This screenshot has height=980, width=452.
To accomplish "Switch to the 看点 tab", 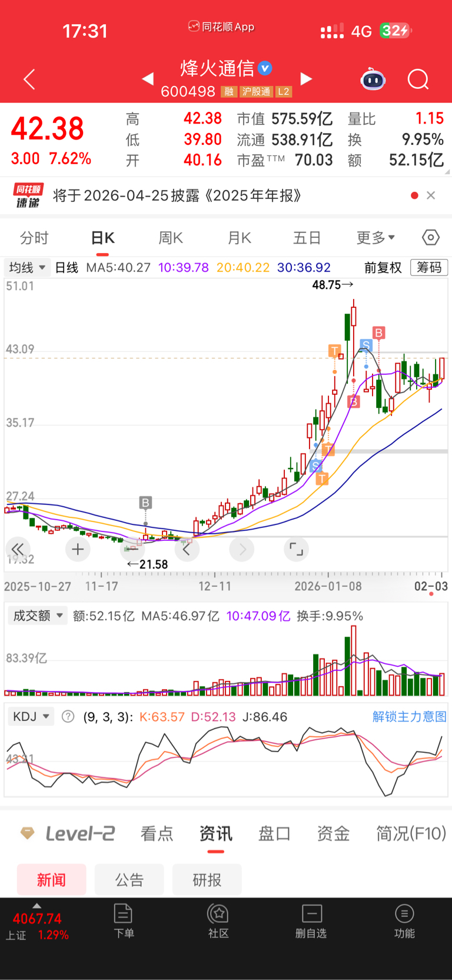I will pos(157,833).
